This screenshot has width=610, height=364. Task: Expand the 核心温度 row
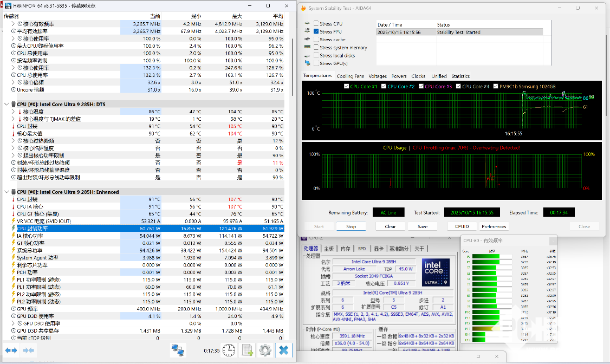[x=14, y=111]
